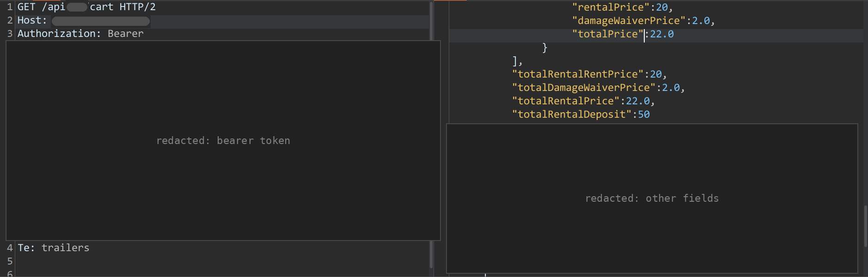Viewport: 868px width, 277px height.
Task: Select the 22.0 value of "totalRentalPrice"
Action: click(638, 101)
